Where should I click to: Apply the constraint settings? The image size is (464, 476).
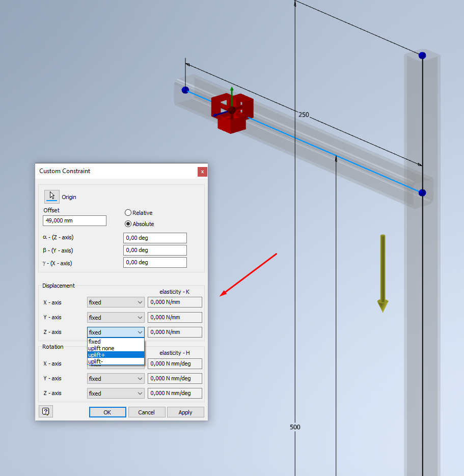(x=185, y=412)
